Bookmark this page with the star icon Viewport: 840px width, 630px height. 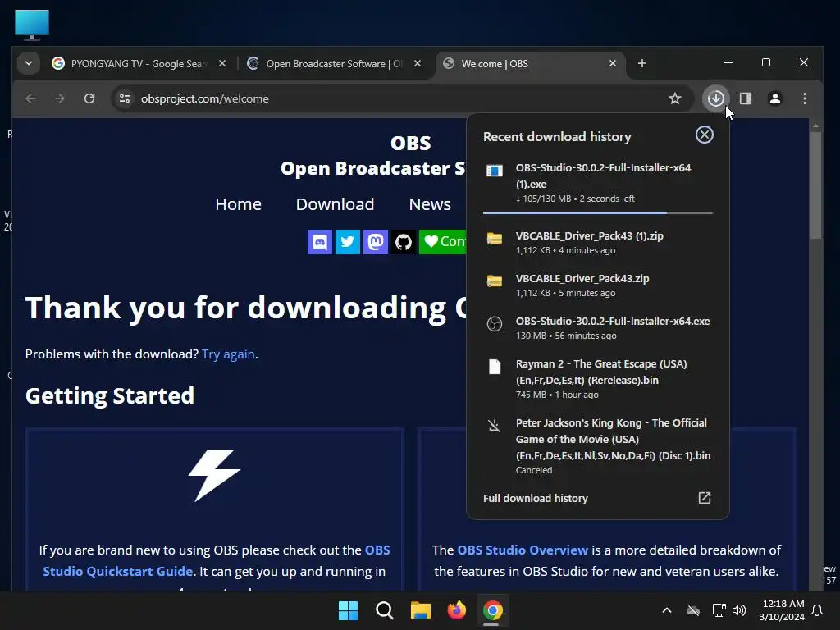tap(675, 98)
